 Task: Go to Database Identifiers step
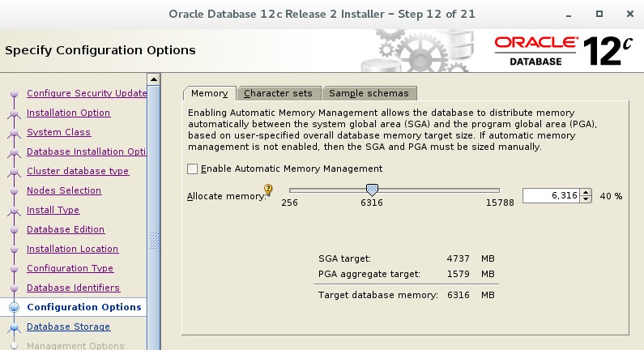click(74, 288)
